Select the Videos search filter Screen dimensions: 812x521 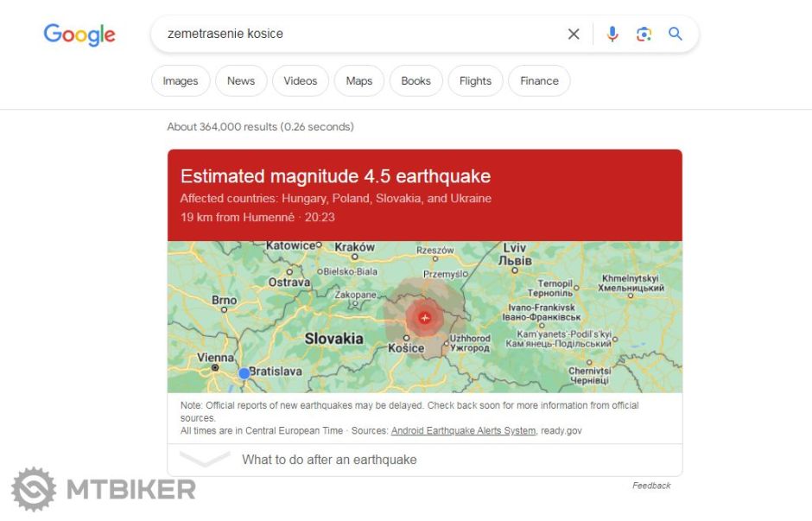pyautogui.click(x=300, y=80)
